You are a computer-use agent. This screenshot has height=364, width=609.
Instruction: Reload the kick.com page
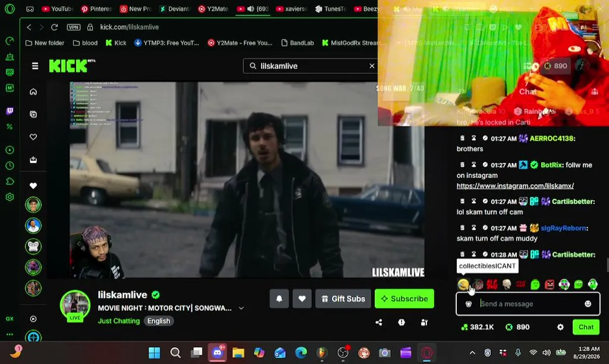tap(54, 27)
